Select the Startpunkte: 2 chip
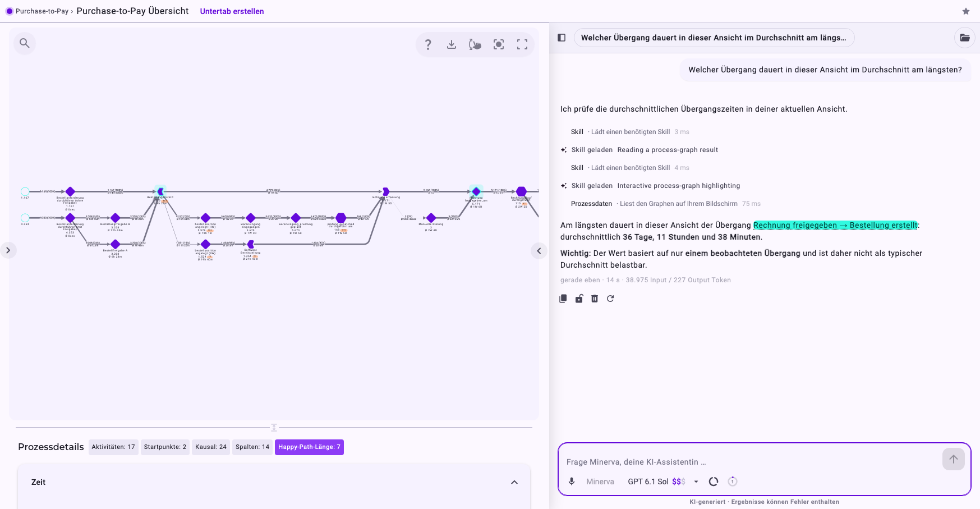This screenshot has height=509, width=980. [165, 447]
